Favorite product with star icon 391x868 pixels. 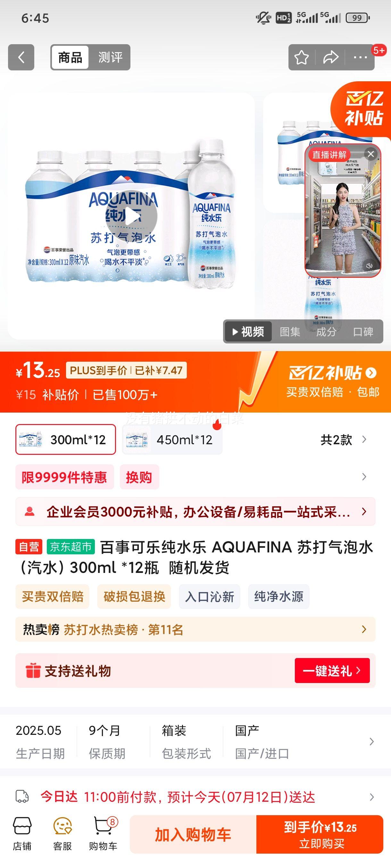[x=301, y=57]
